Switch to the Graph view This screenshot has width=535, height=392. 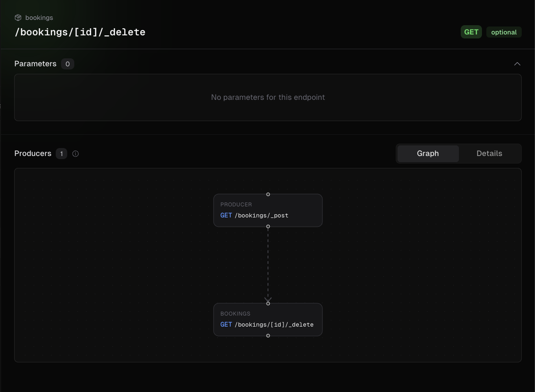428,154
